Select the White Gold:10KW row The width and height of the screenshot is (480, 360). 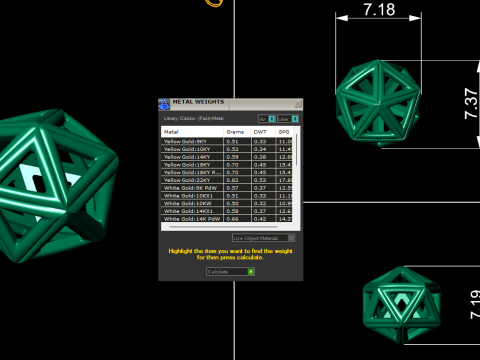pyautogui.click(x=227, y=203)
